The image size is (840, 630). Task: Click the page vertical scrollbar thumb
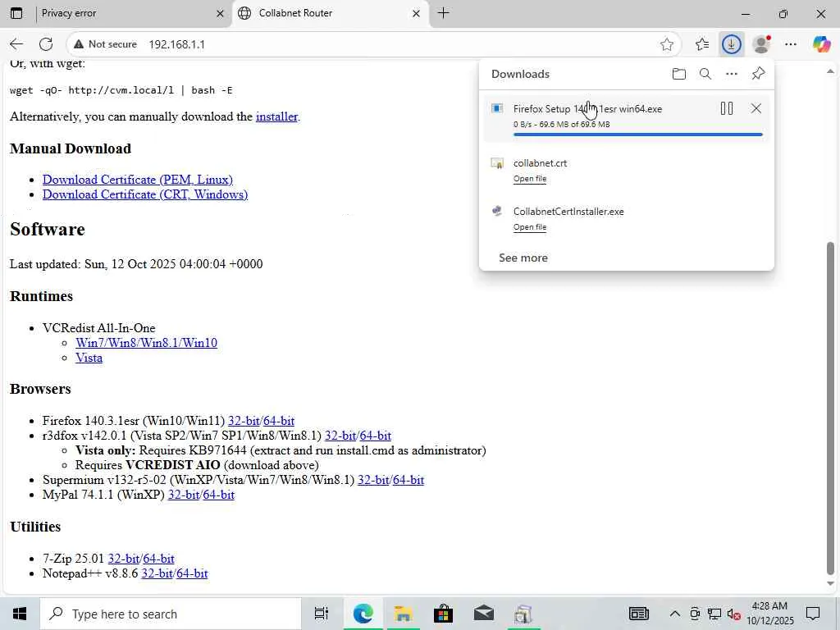click(x=830, y=409)
